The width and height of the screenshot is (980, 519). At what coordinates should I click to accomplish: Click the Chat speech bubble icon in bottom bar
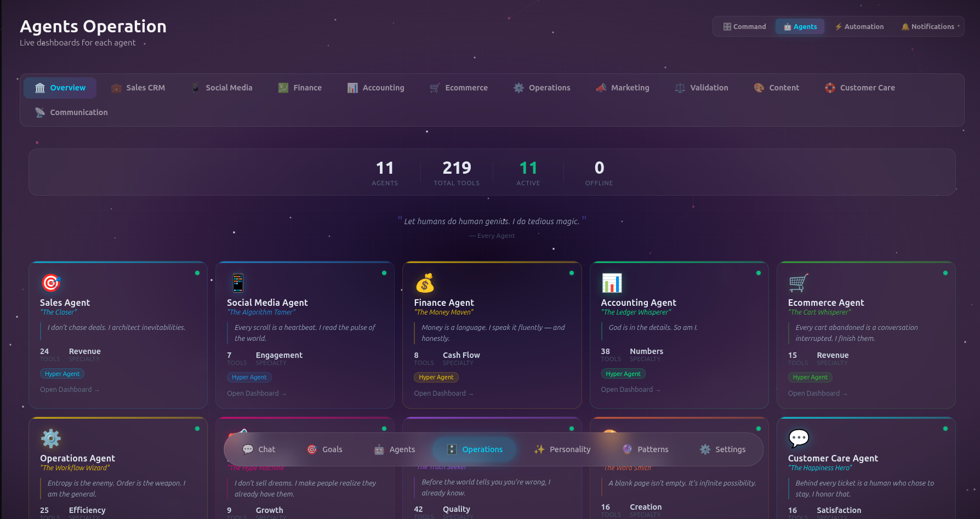(248, 449)
